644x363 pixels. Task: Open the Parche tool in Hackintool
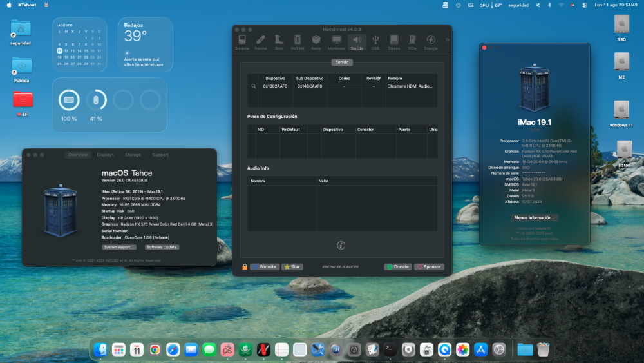(x=260, y=43)
